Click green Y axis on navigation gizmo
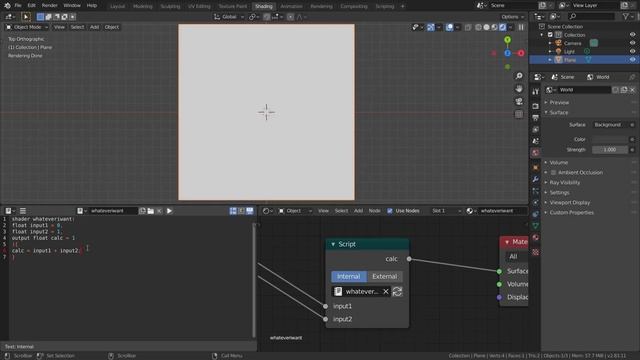Screen dimensions: 640x360 coord(507,40)
